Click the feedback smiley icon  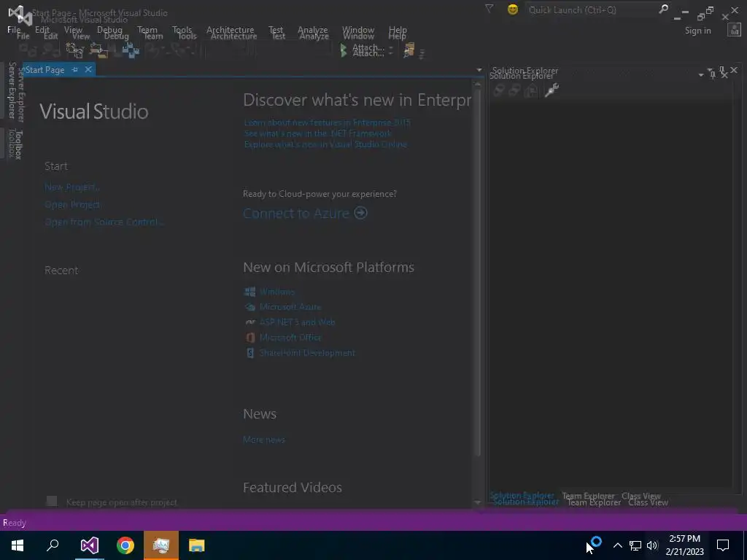click(x=513, y=9)
